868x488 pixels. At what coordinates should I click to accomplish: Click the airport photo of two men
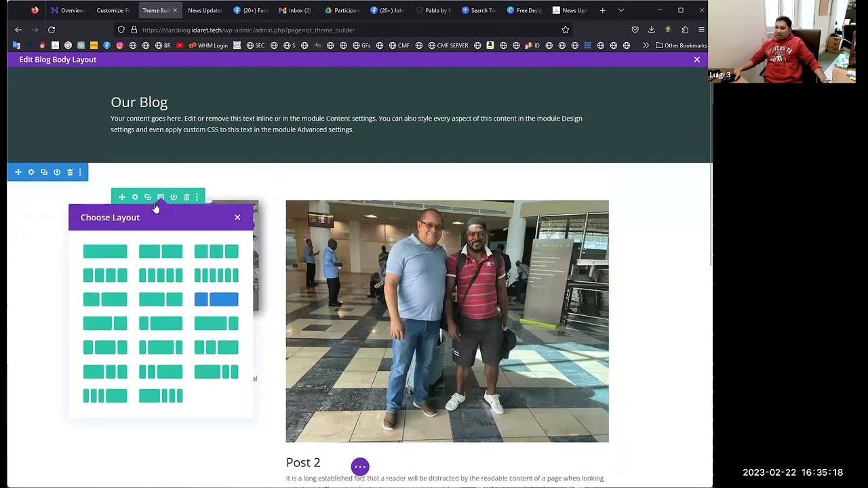pos(447,321)
